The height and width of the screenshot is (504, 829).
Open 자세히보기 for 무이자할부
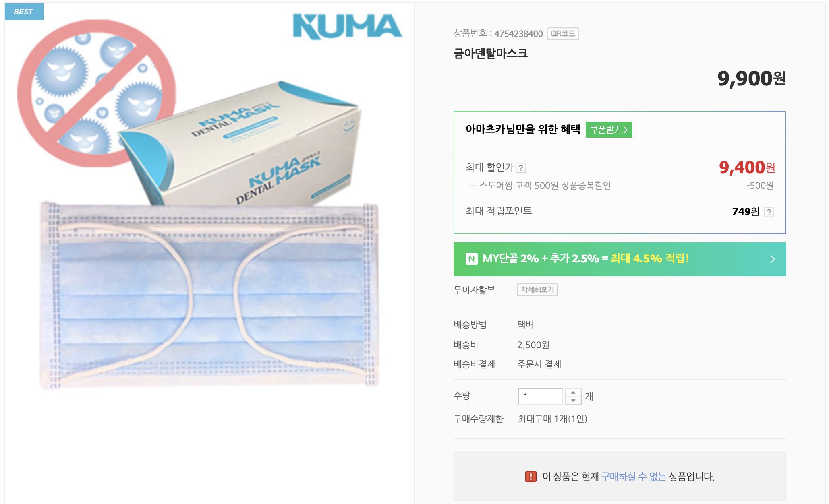(x=537, y=290)
